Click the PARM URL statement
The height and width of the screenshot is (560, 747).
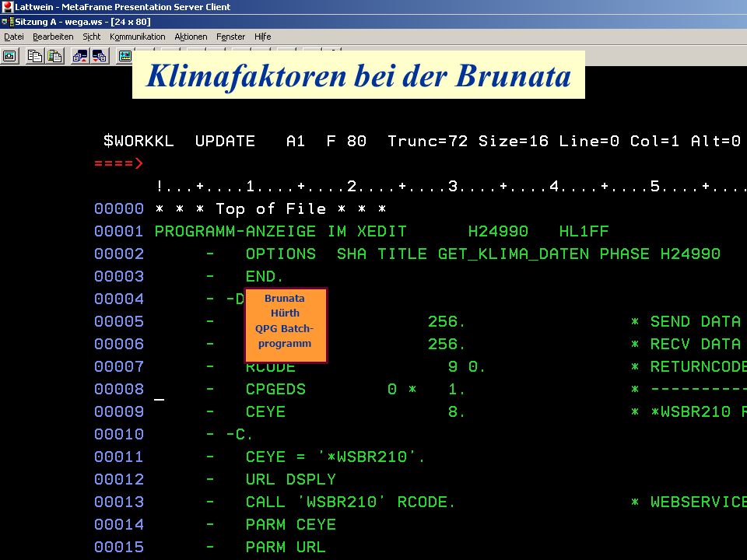pyautogui.click(x=286, y=547)
